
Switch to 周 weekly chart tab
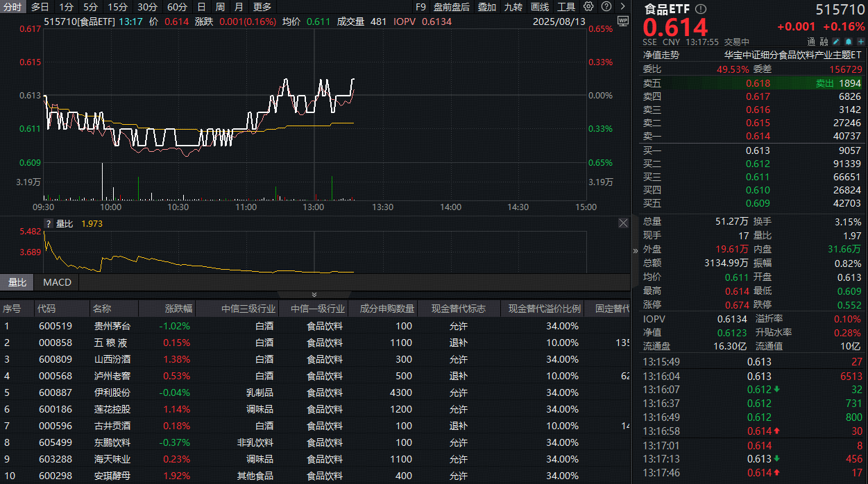pyautogui.click(x=220, y=7)
